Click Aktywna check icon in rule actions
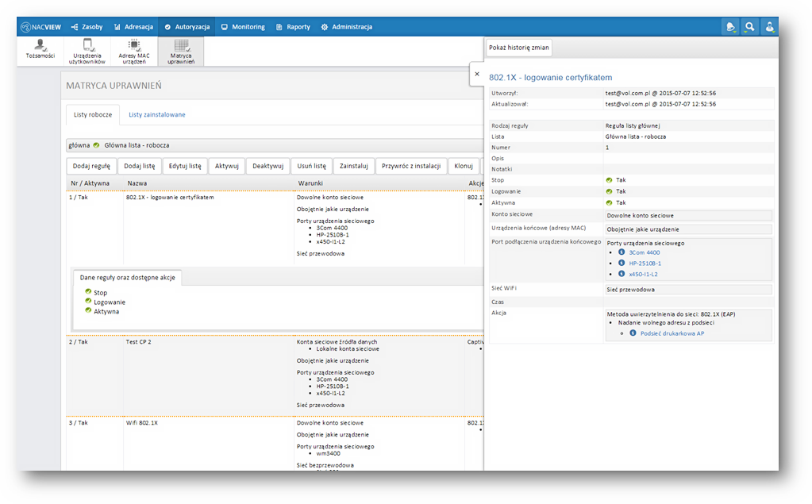Screen dimensions: 812x504 [88, 310]
